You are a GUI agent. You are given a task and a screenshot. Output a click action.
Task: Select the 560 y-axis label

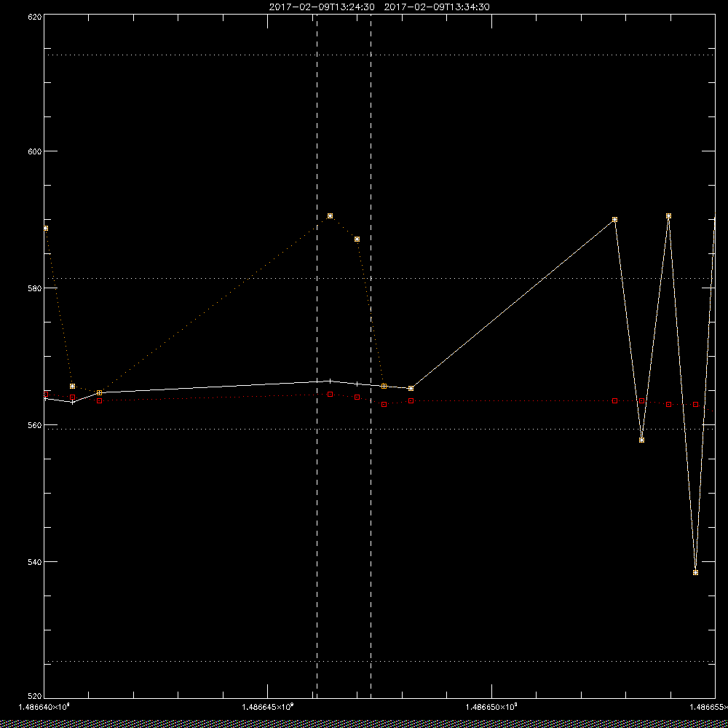pos(35,425)
